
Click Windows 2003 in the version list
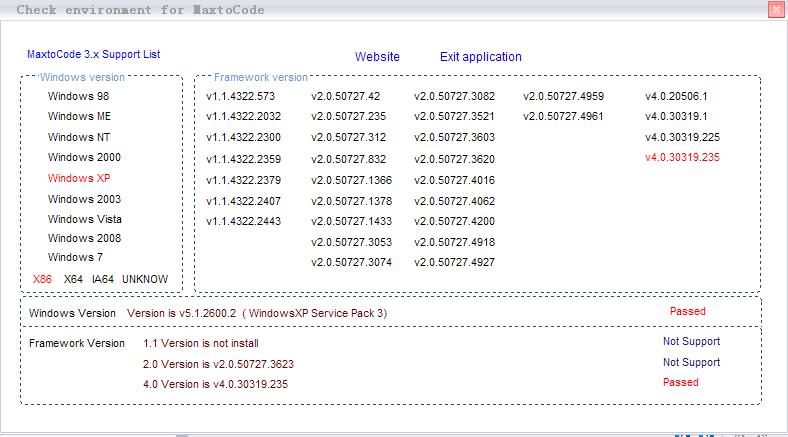(x=84, y=199)
